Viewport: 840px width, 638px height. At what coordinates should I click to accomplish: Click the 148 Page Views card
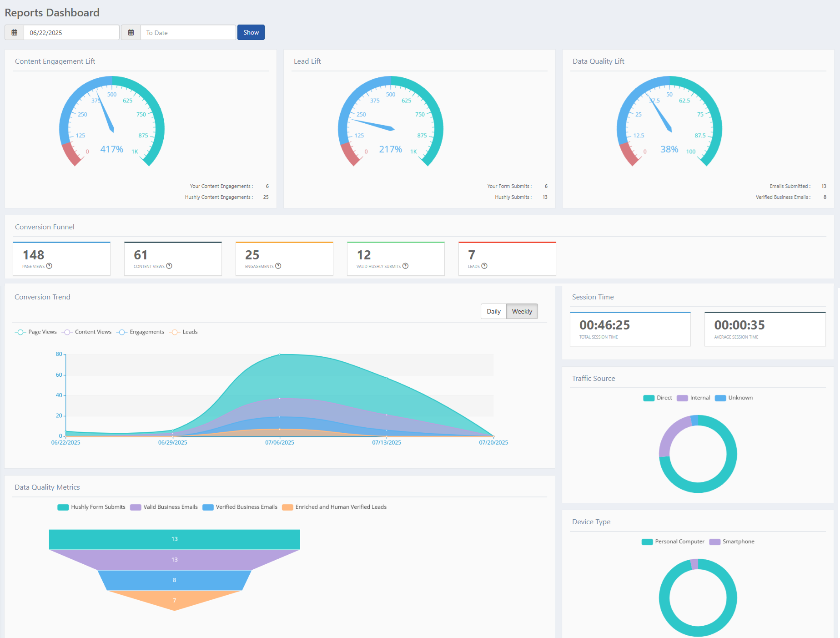coord(61,258)
